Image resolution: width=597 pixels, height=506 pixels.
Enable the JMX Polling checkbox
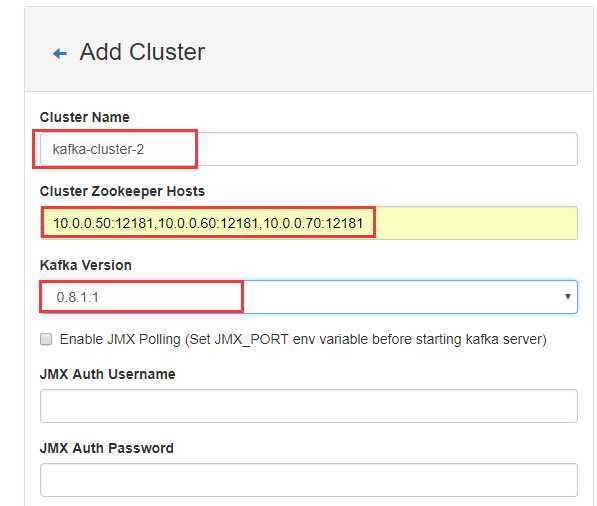(46, 339)
